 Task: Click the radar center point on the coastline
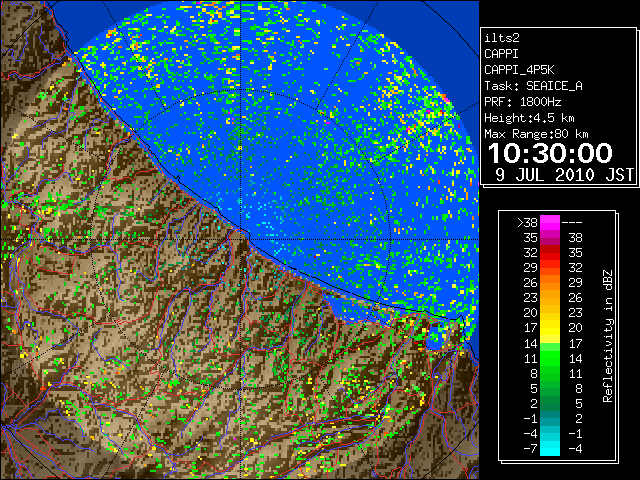(x=241, y=239)
